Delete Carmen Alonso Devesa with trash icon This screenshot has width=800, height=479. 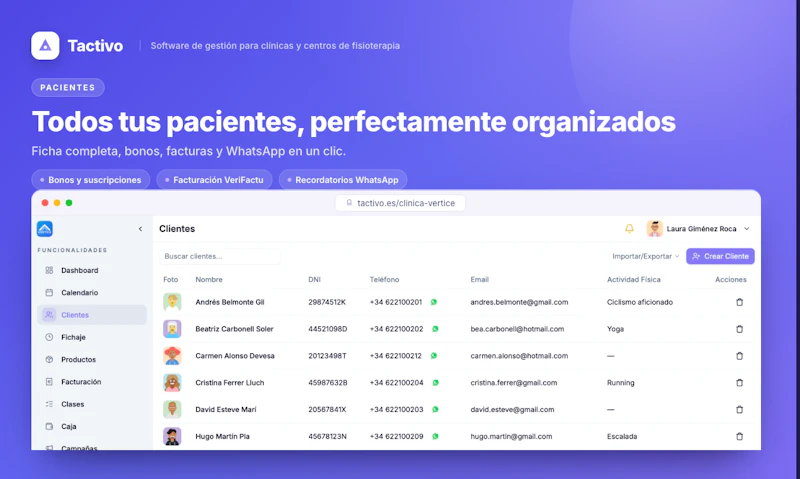tap(739, 356)
